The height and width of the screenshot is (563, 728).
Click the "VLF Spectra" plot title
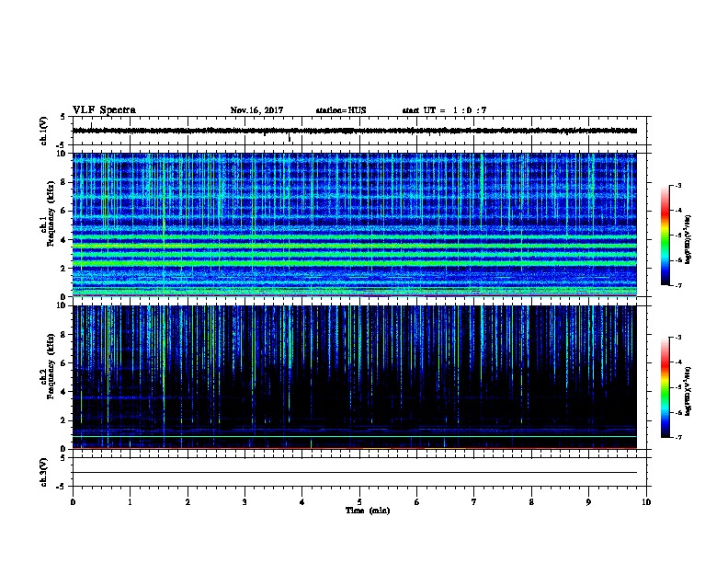click(x=104, y=110)
